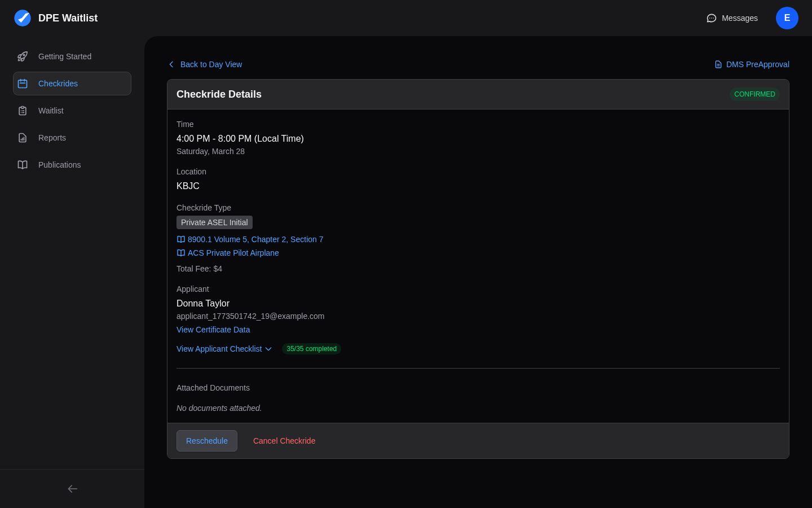Select the book icon beside ACS Private Pilot Airplane

click(x=180, y=253)
